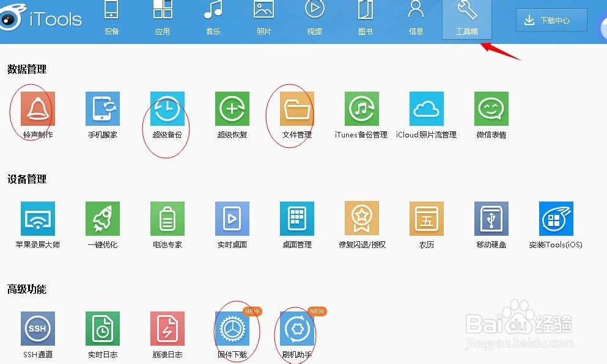The image size is (607, 364).
Task: Click the iTools logo
Action: point(41,18)
